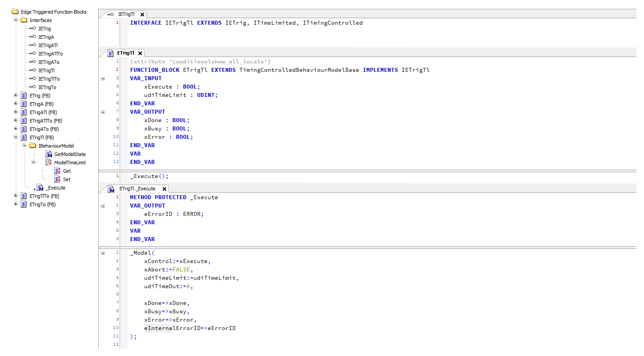Viewport: 644px width, 356px height.
Task: Collapse the _Model call code fold
Action: click(x=103, y=252)
